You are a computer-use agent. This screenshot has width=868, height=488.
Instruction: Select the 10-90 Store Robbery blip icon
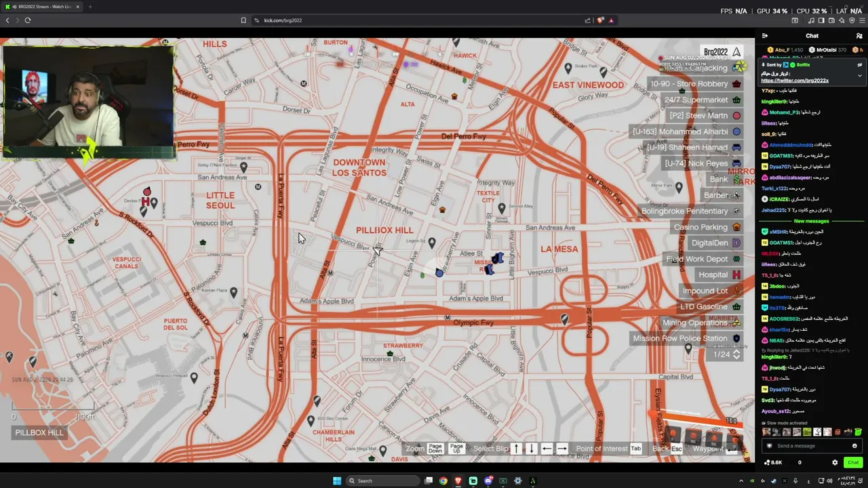(736, 84)
